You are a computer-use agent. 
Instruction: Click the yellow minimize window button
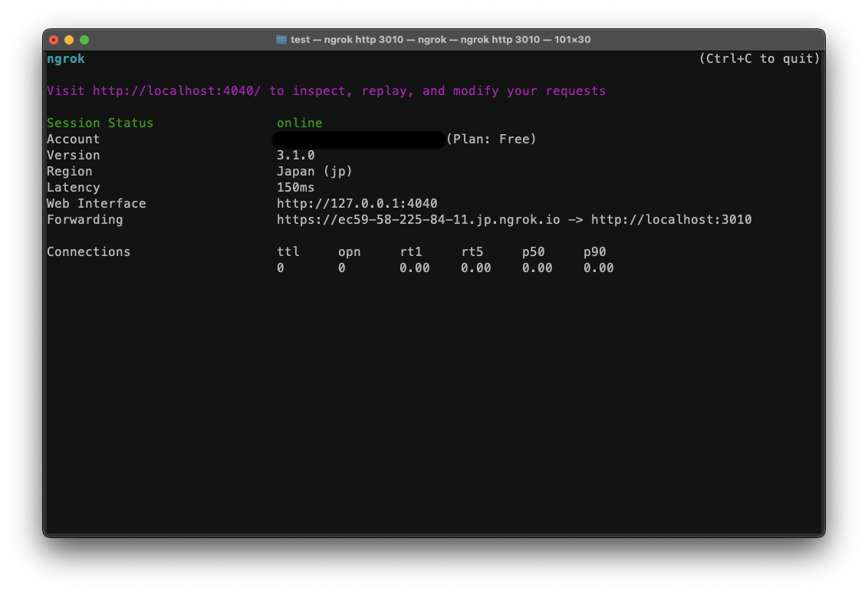69,40
